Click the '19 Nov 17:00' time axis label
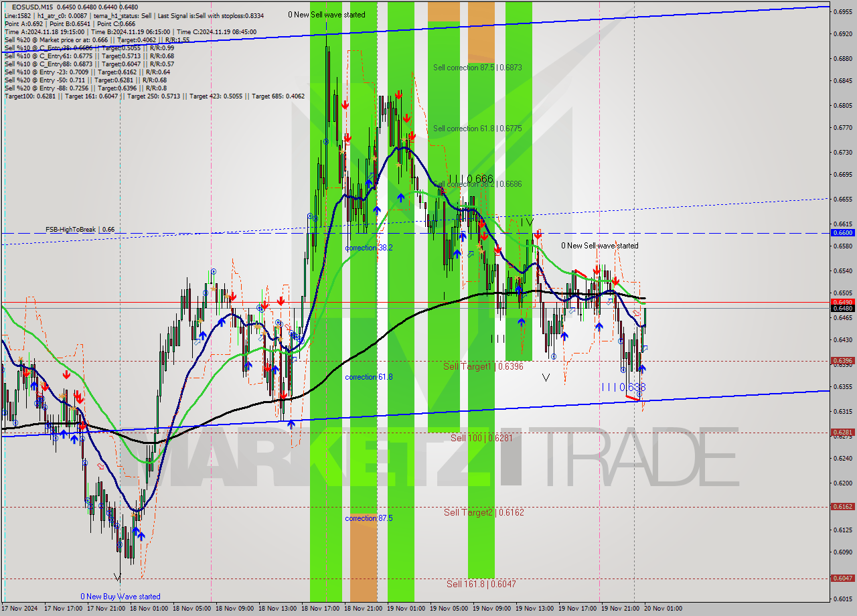The image size is (857, 616). (x=578, y=609)
